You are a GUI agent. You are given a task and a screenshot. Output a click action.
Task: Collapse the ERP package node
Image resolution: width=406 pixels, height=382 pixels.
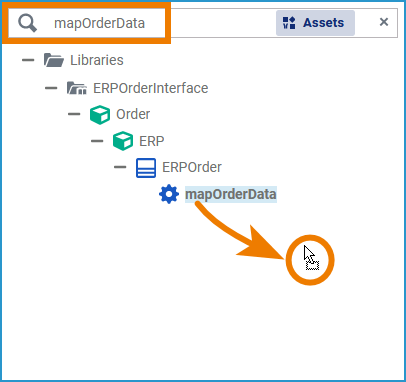pyautogui.click(x=97, y=141)
